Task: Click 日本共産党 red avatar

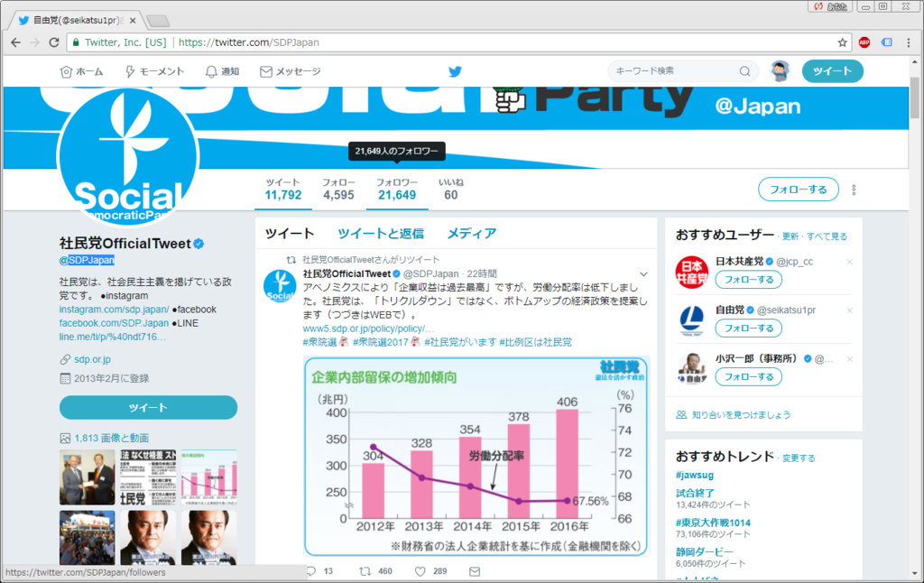Action: pos(692,273)
